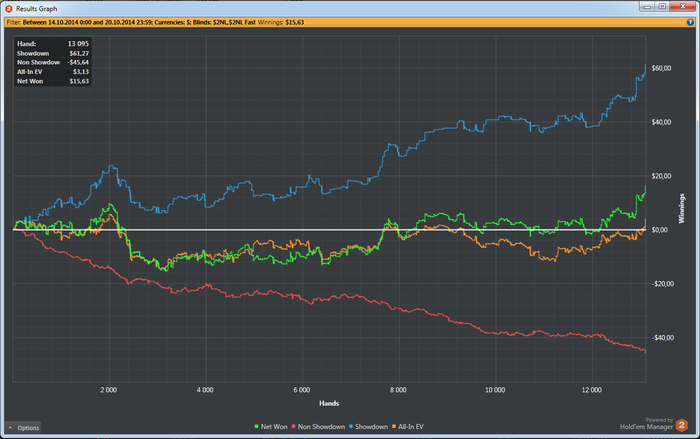
Task: Click the red Non Showdown legend swatch
Action: (294, 426)
